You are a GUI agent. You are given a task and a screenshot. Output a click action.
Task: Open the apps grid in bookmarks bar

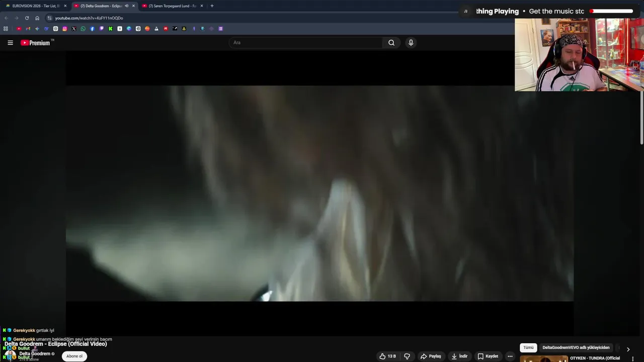[6, 29]
